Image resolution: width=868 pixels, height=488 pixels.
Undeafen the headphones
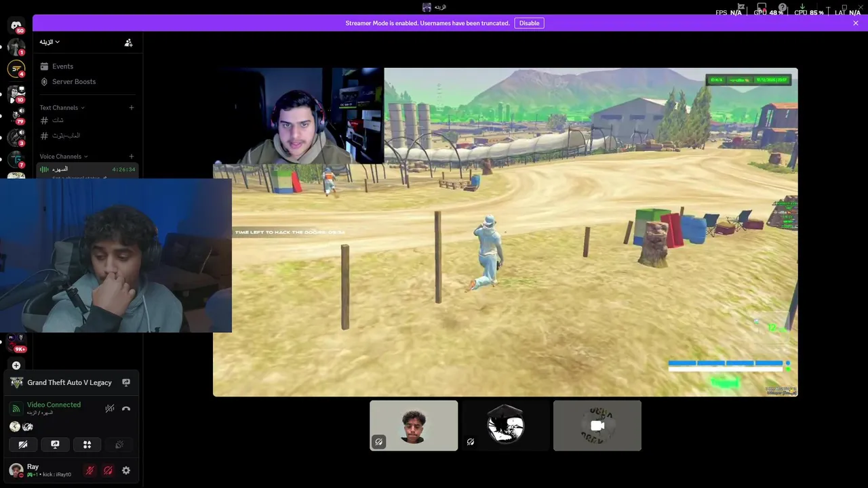[108, 470]
